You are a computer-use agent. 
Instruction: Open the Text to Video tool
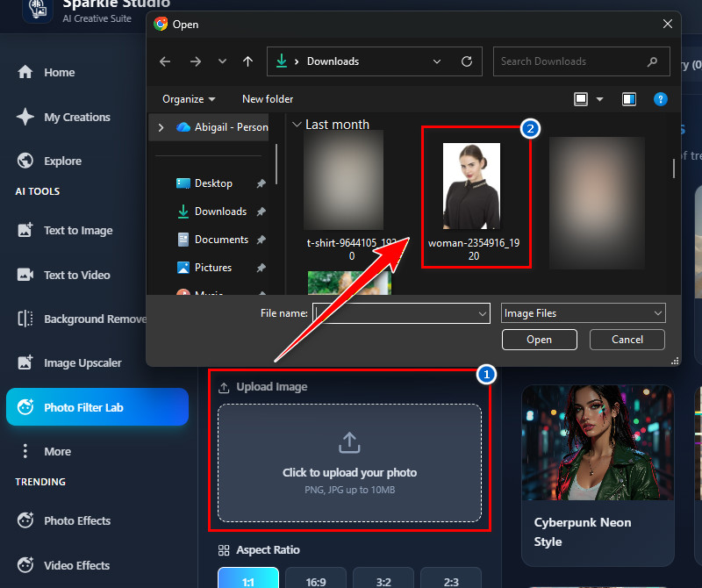64,275
